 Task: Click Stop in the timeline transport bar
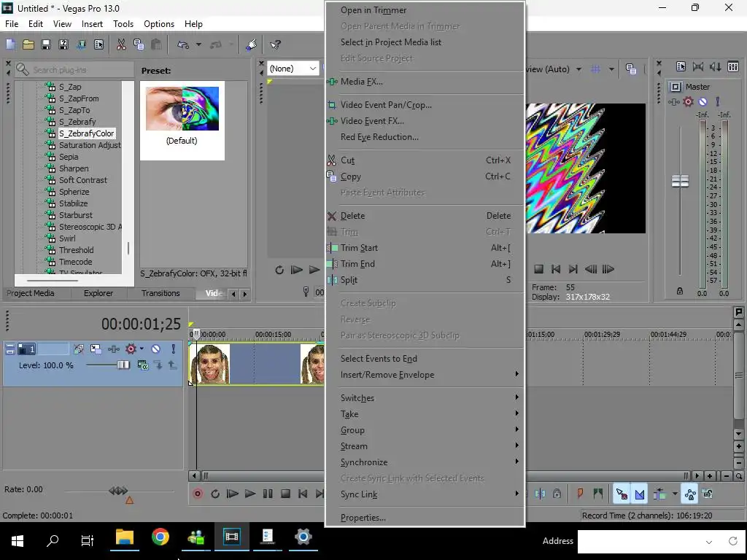pyautogui.click(x=285, y=494)
